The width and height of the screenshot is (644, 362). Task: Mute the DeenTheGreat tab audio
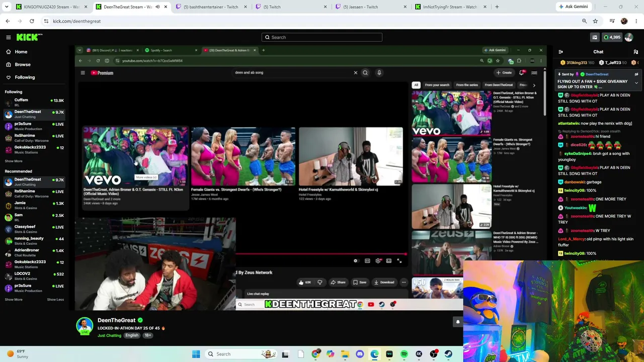[157, 7]
